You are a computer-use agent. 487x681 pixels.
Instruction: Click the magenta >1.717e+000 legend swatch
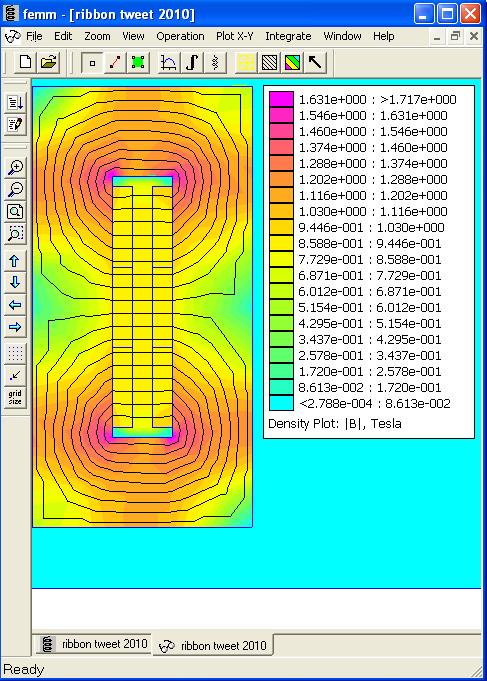pyautogui.click(x=281, y=99)
